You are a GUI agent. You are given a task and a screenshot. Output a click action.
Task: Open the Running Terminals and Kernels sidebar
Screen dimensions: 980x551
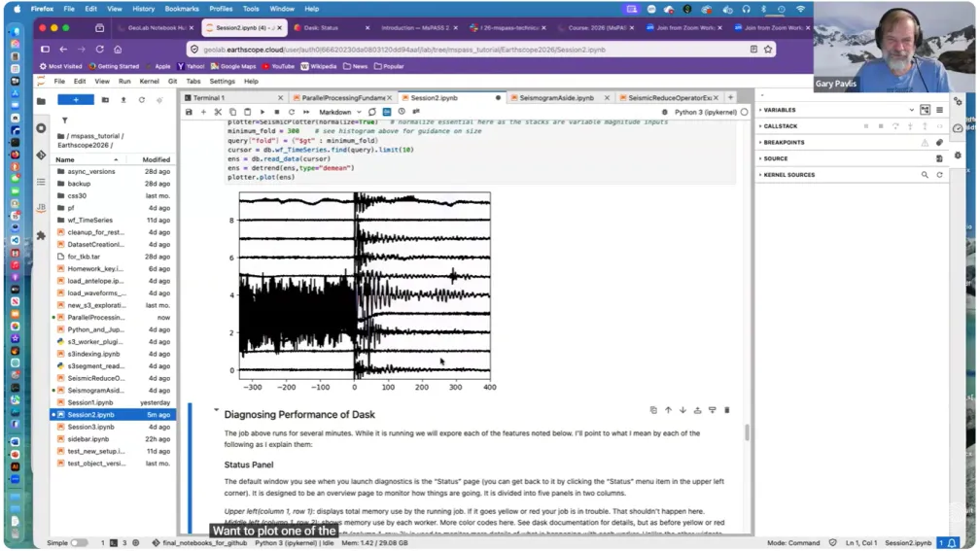pyautogui.click(x=41, y=128)
